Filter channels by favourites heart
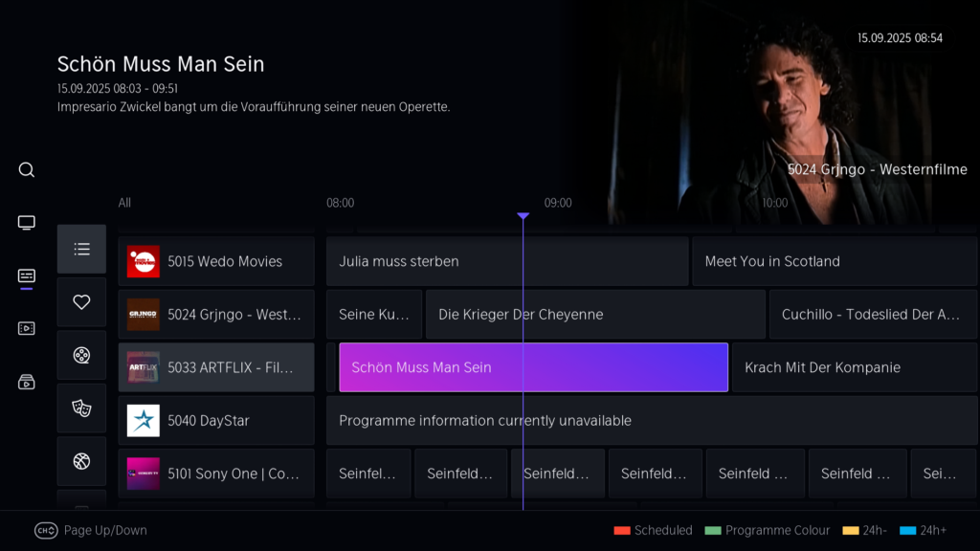 click(x=81, y=302)
